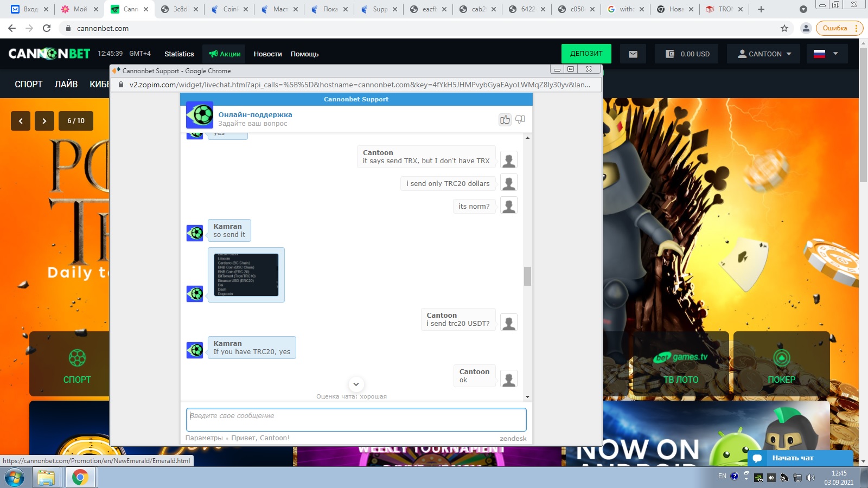Image resolution: width=868 pixels, height=488 pixels.
Task: Open the Помощь menu item
Action: (304, 54)
